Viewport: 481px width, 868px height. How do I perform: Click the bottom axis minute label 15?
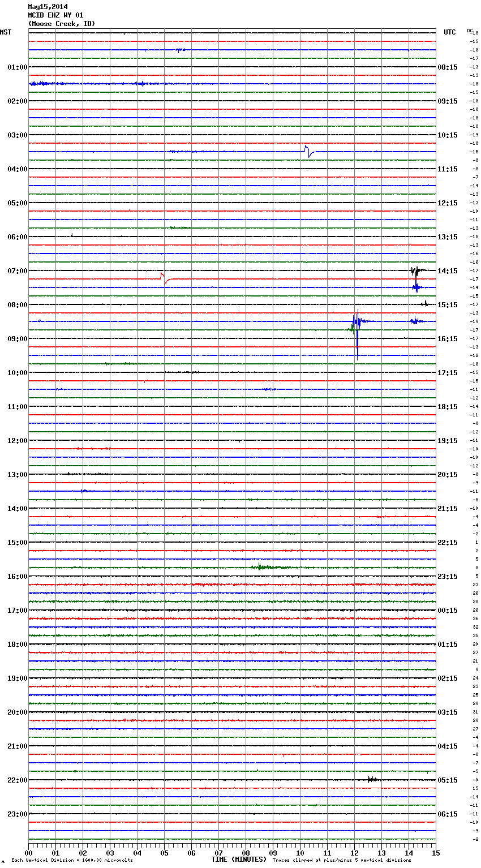click(x=436, y=853)
